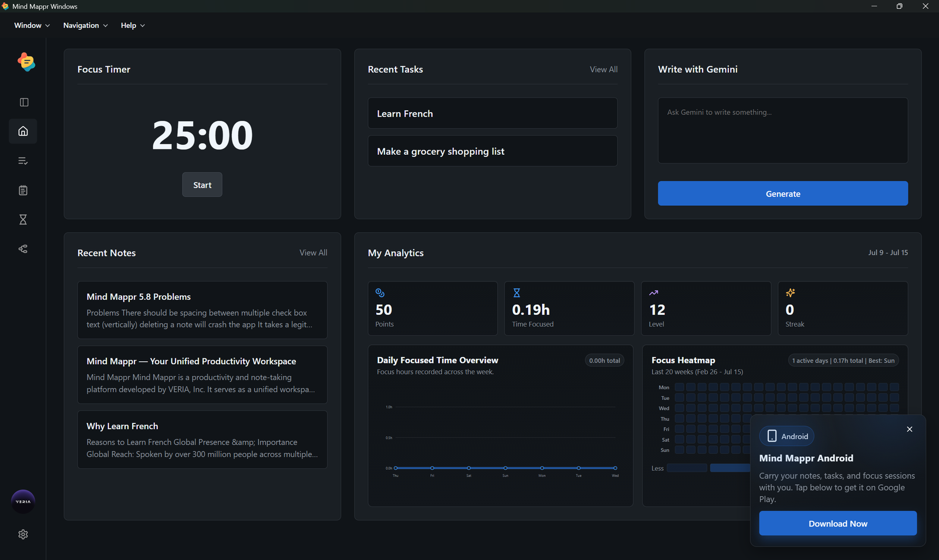View All recent tasks
Image resolution: width=939 pixels, height=560 pixels.
pyautogui.click(x=604, y=69)
